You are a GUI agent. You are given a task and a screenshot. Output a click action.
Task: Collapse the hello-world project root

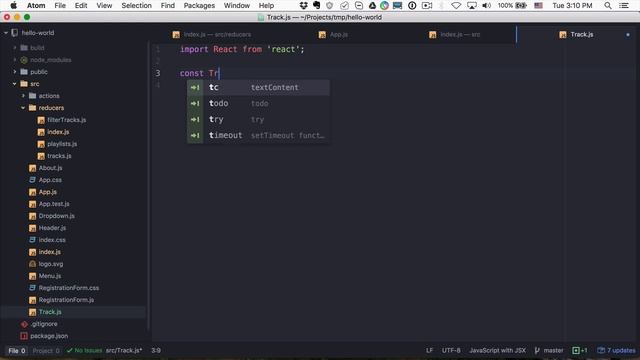(6, 33)
